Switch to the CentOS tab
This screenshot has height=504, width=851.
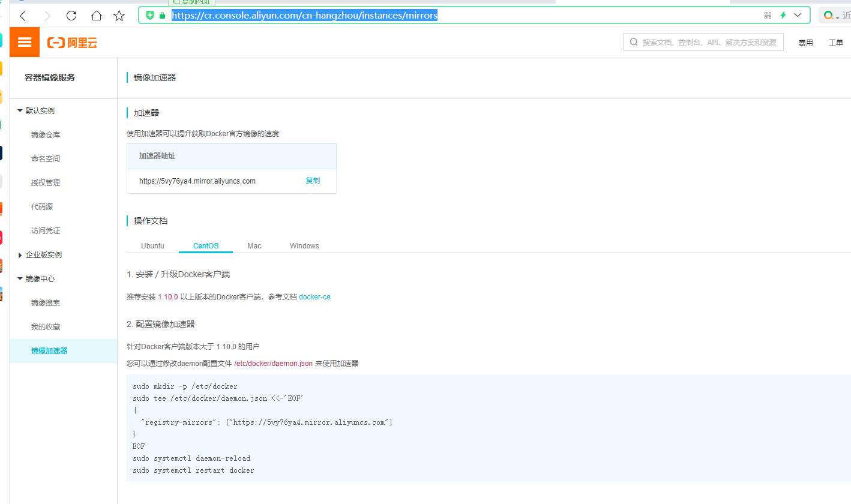206,246
